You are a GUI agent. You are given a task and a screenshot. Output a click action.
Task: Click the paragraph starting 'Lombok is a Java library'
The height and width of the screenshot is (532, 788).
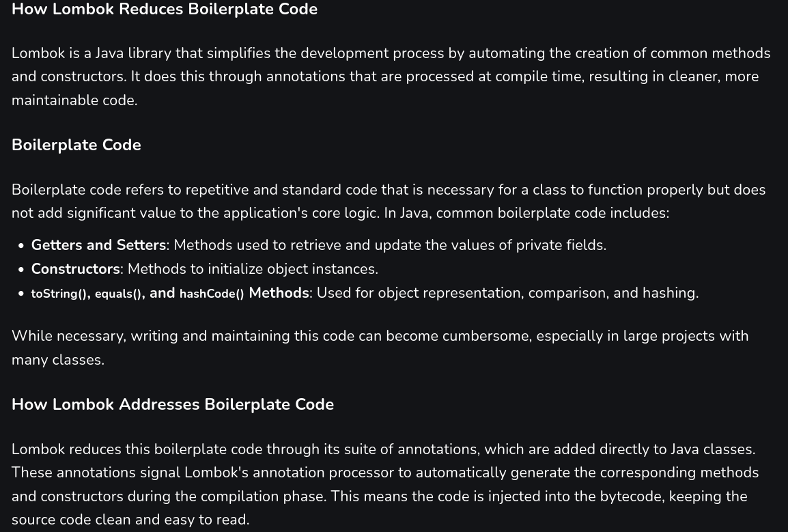tap(391, 76)
